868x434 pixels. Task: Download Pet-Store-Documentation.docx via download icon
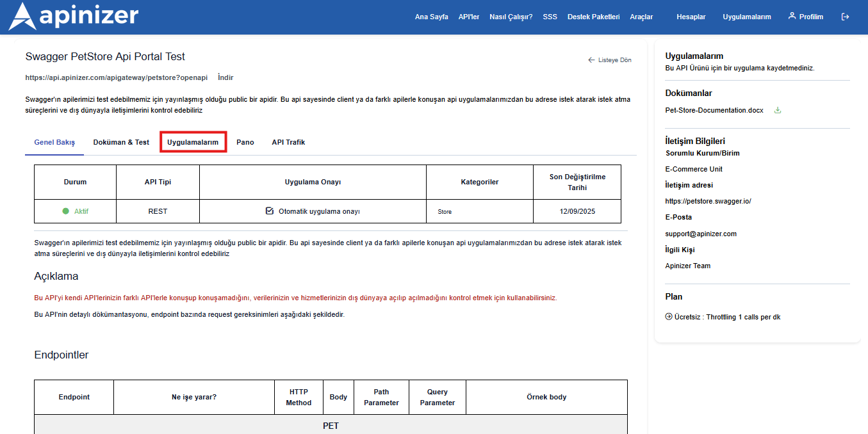point(778,110)
